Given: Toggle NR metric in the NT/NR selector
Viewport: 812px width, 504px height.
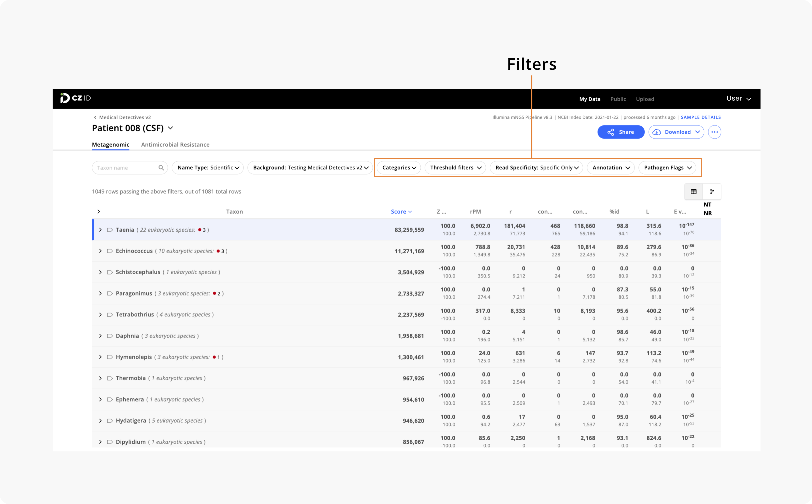Looking at the screenshot, I should point(708,213).
